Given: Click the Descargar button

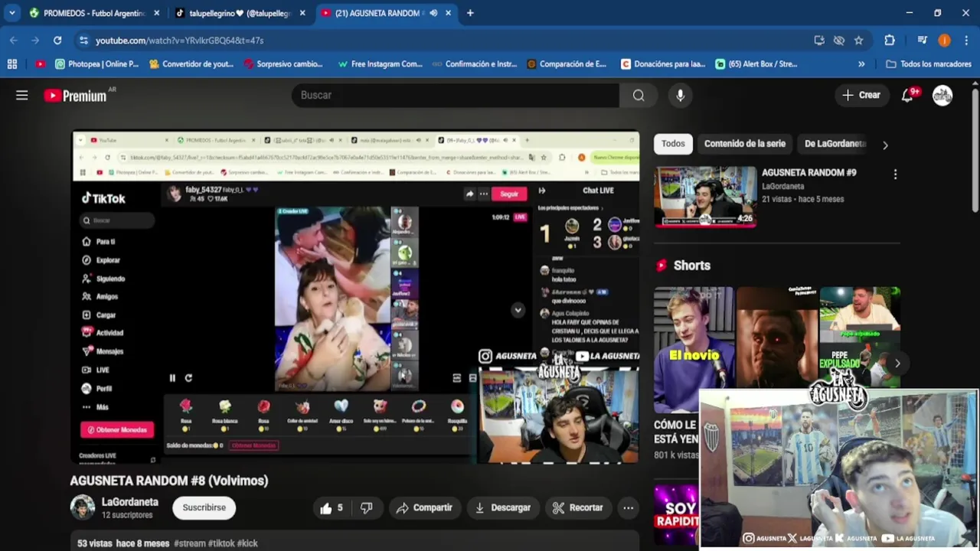Looking at the screenshot, I should 502,507.
